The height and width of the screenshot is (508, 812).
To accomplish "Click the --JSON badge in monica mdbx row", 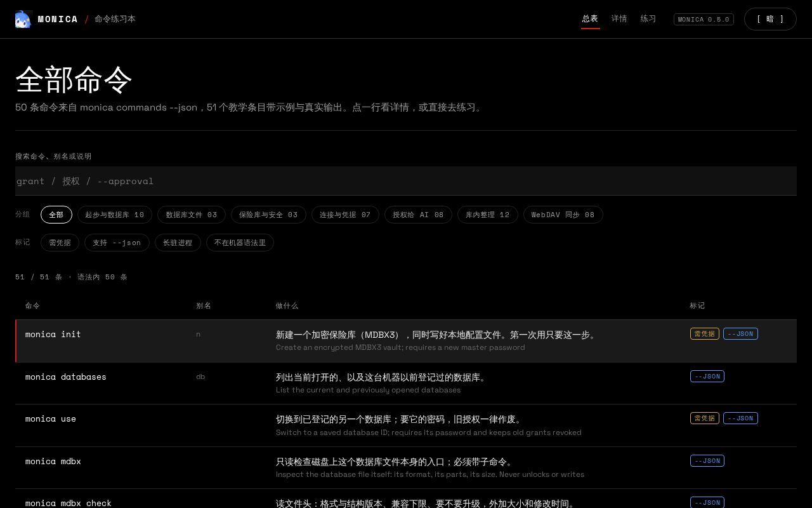I will (x=707, y=461).
